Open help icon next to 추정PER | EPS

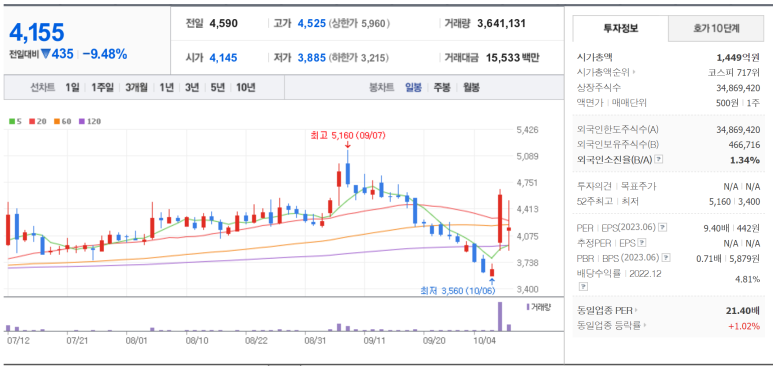pyautogui.click(x=641, y=243)
